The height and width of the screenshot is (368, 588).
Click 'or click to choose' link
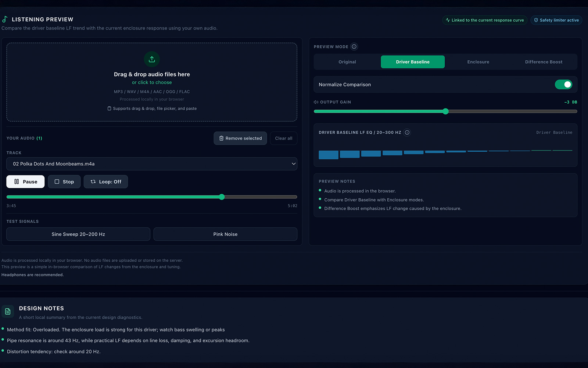[152, 82]
